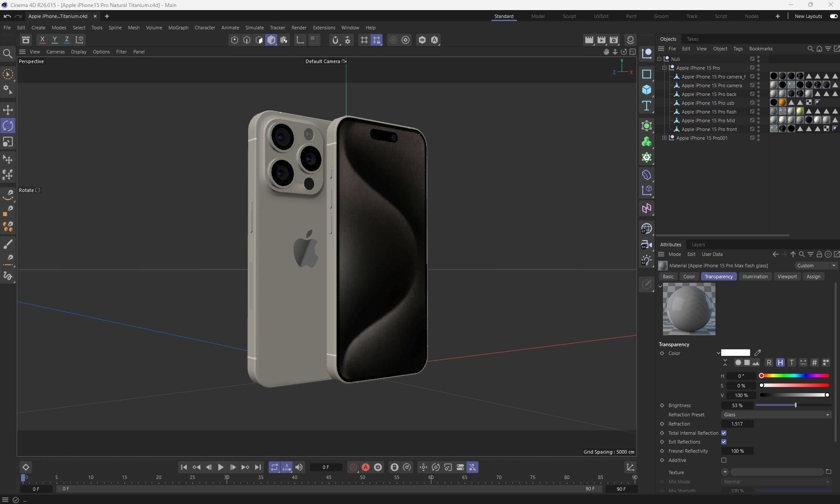Open the search magnifier in left toolbar
Viewport: 840px width, 504px height.
tap(7, 54)
